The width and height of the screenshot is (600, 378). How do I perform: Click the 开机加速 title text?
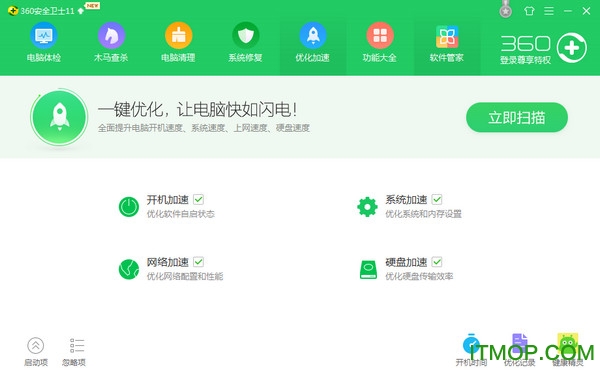[x=168, y=199]
